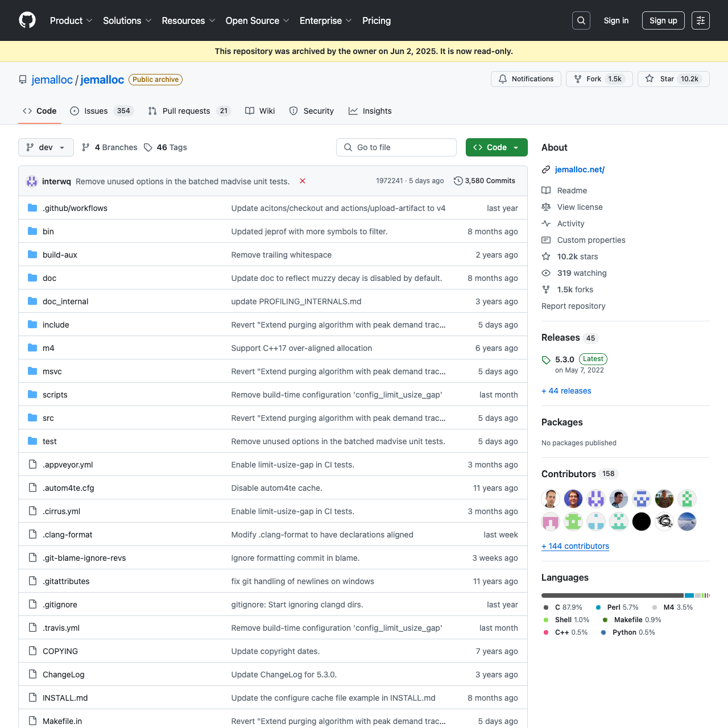Click the Perl language 5.7% entry
This screenshot has width=728, height=728.
[617, 607]
